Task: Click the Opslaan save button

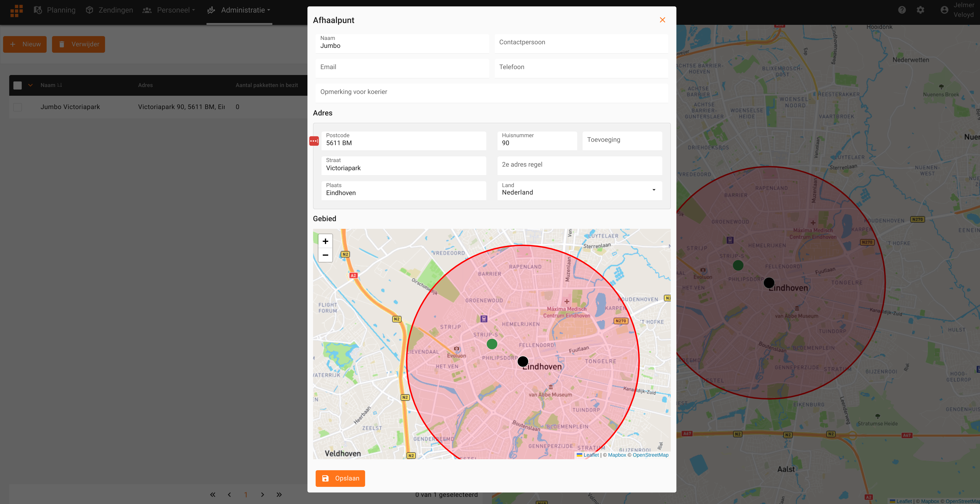Action: tap(340, 478)
